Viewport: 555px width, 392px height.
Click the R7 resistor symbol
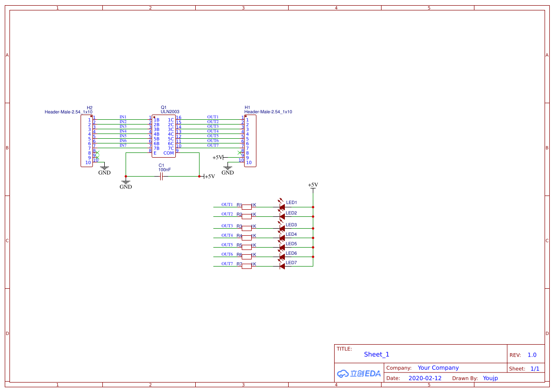(247, 266)
